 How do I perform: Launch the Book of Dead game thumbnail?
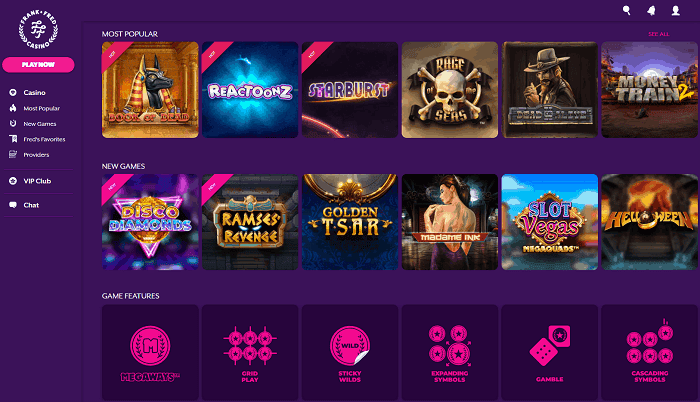pyautogui.click(x=150, y=90)
